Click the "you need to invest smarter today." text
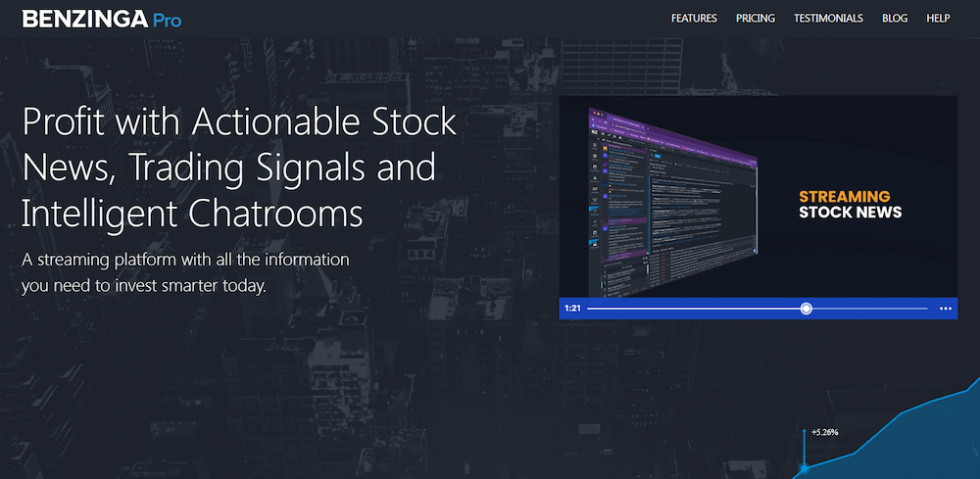Viewport: 980px width, 479px height. click(x=144, y=287)
